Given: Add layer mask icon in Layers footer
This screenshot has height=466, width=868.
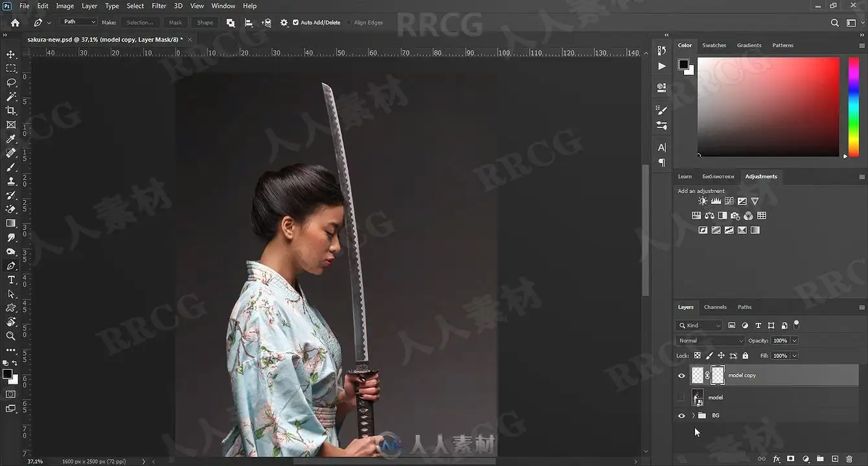Looking at the screenshot, I should [x=791, y=459].
